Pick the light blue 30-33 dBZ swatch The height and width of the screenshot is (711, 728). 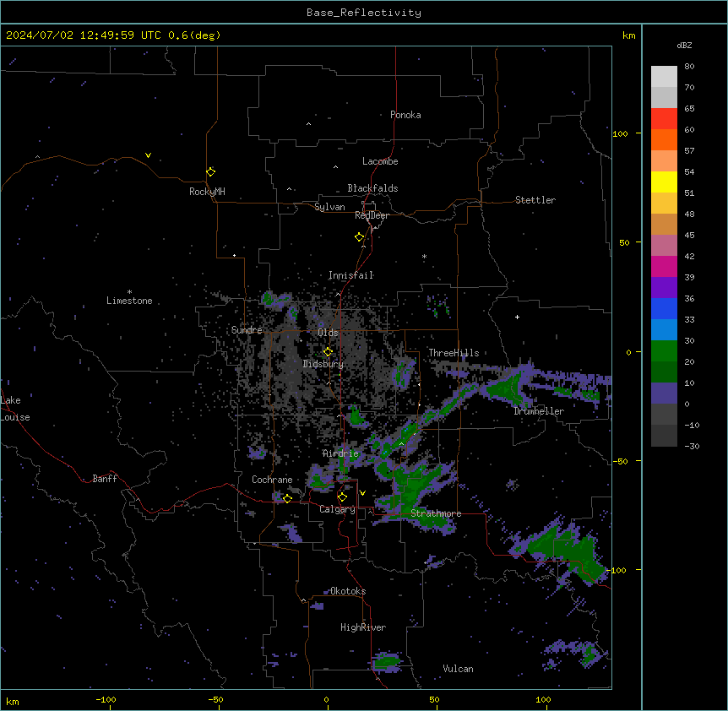(664, 330)
